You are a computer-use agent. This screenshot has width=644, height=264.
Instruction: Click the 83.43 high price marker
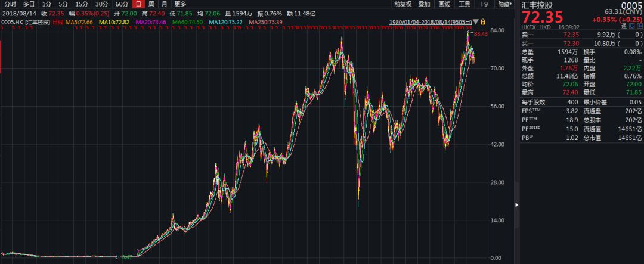[x=481, y=34]
